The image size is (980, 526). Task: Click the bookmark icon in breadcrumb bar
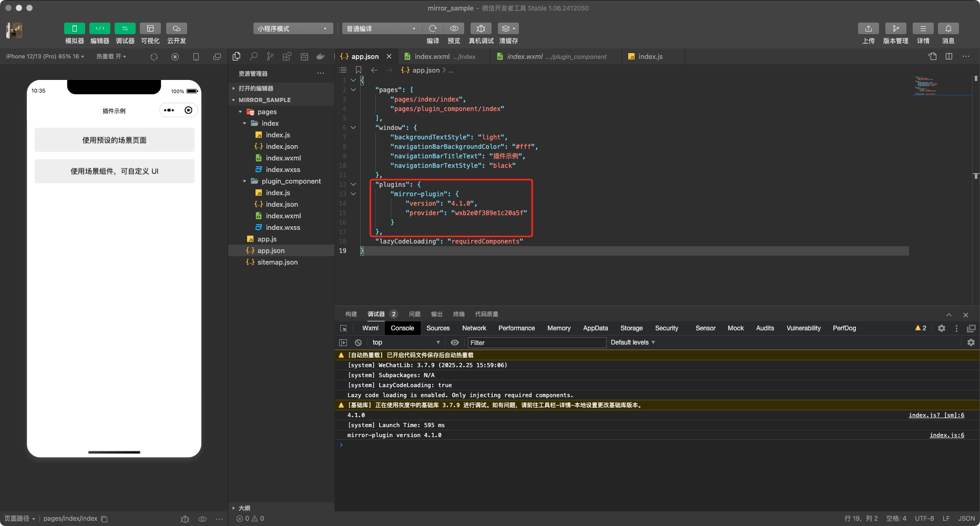pos(359,70)
